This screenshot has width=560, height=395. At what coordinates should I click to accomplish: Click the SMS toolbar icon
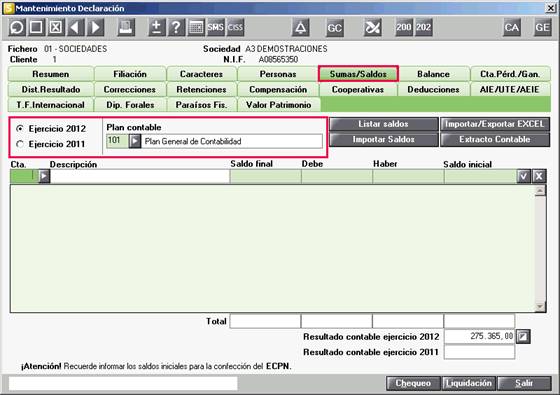[215, 28]
